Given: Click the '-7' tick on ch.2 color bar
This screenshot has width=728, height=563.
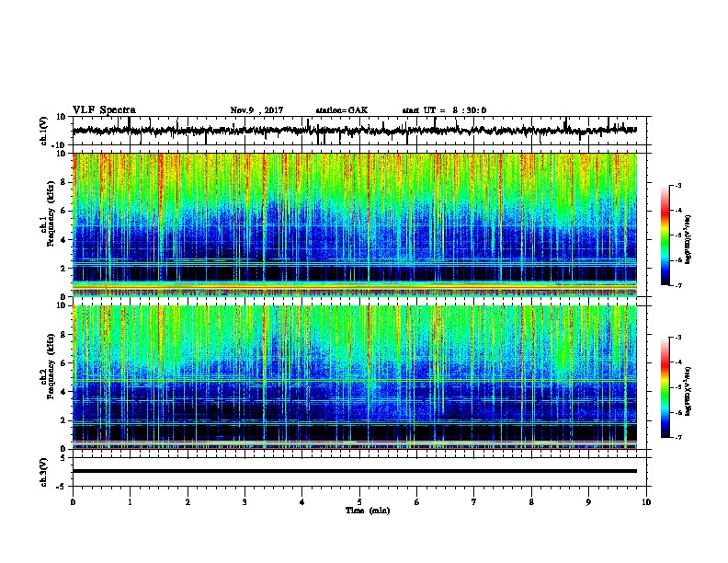Looking at the screenshot, I should (x=677, y=437).
